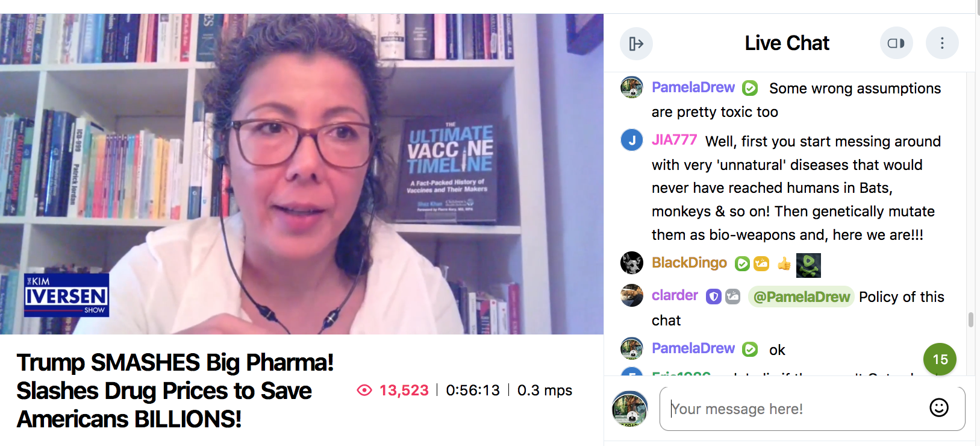Click the eye icon by viewer count
Image resolution: width=980 pixels, height=446 pixels.
pyautogui.click(x=364, y=390)
